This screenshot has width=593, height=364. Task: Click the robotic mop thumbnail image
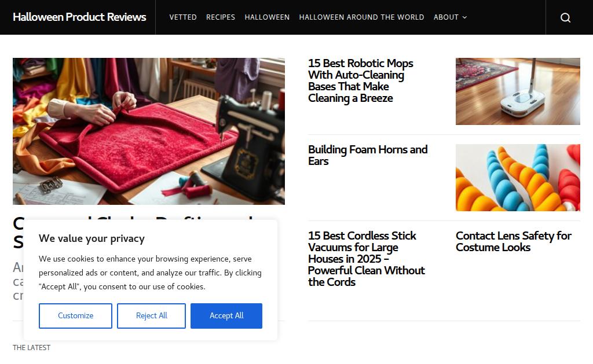[x=518, y=91]
